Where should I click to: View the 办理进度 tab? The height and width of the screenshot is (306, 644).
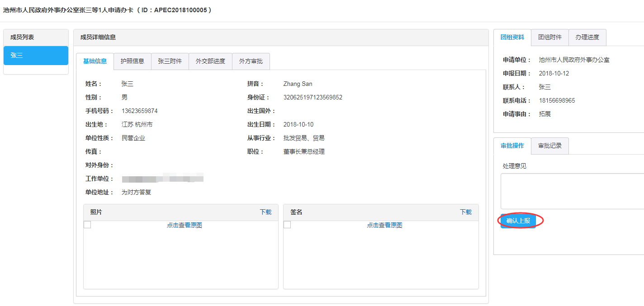point(587,38)
